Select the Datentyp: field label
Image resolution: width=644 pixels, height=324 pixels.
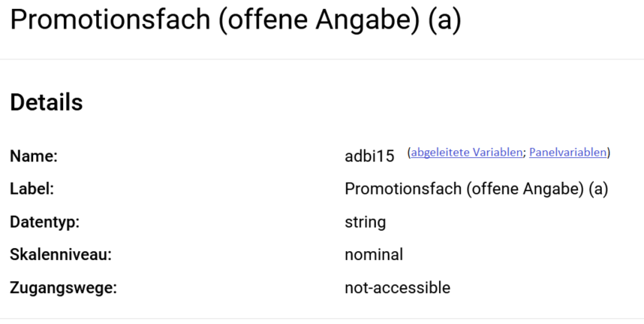(45, 222)
